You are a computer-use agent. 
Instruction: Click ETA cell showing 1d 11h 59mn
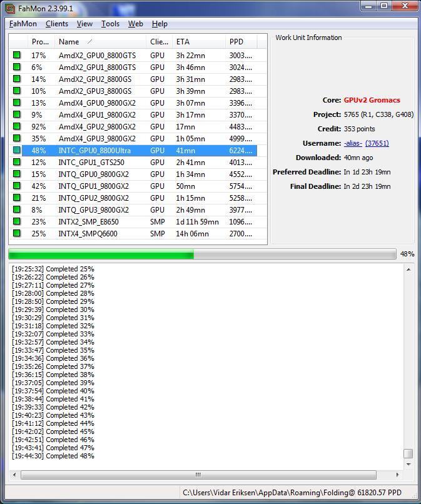(197, 222)
